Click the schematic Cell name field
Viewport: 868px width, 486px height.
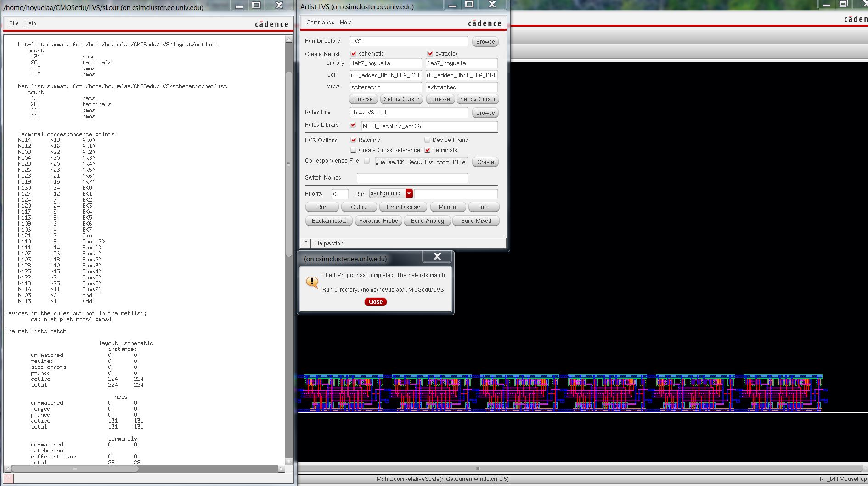(386, 75)
